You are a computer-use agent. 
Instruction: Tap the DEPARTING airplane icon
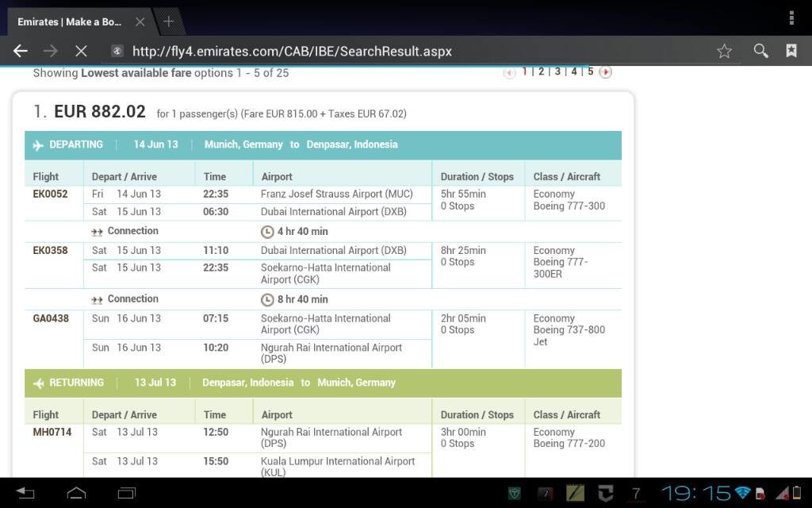(38, 146)
